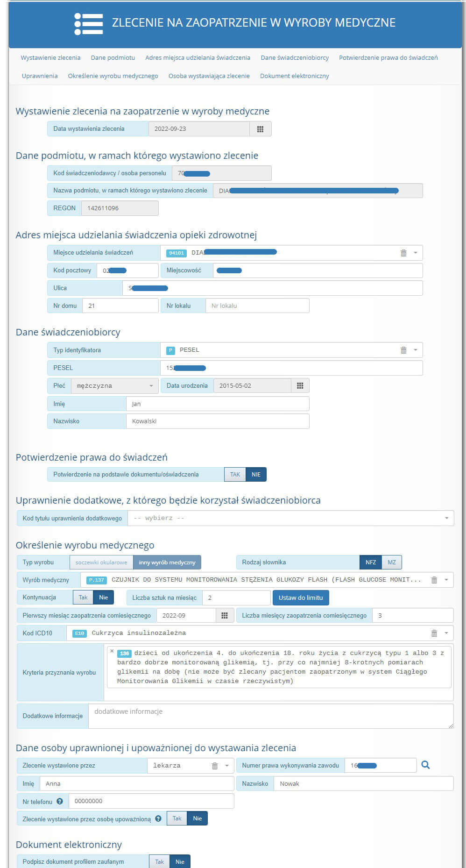Enable Podpisz dokument profilem zaufanym Tak
Viewport: 466px width, 868px height.
pyautogui.click(x=159, y=862)
